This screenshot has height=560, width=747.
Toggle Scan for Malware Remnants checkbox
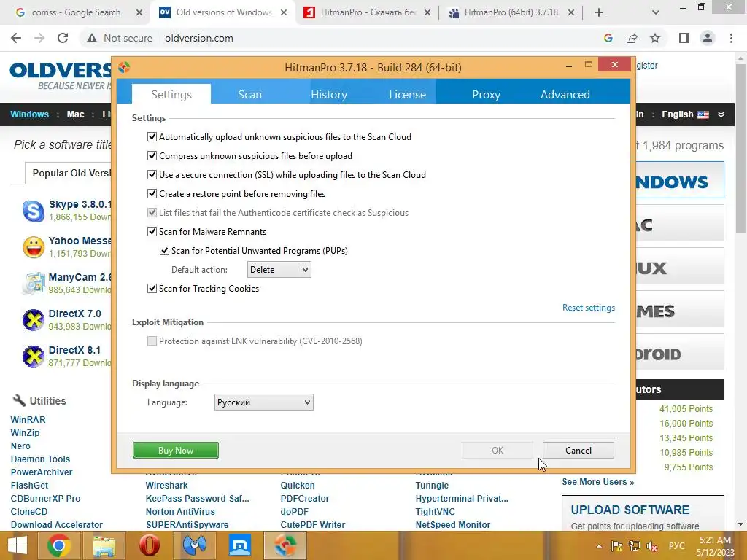click(x=152, y=231)
